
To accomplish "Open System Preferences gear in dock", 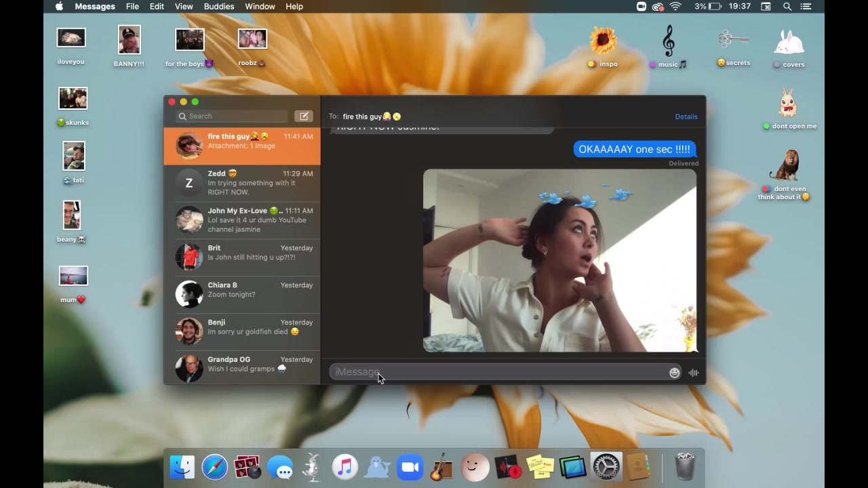I will click(606, 468).
